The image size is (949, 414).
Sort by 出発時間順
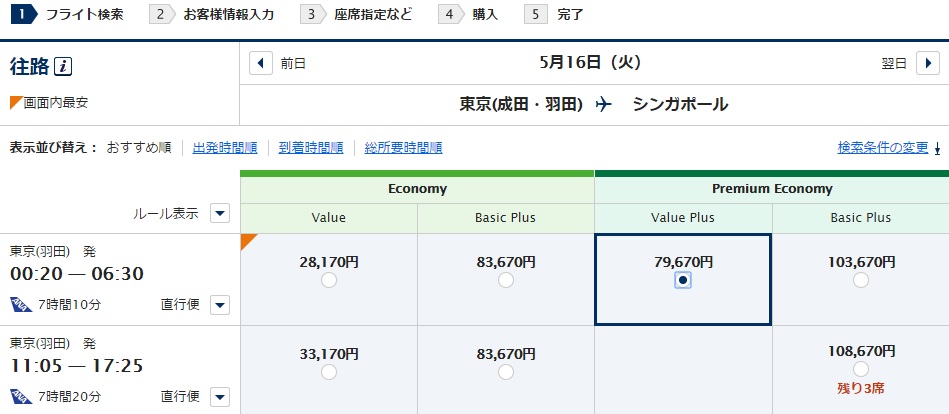225,148
